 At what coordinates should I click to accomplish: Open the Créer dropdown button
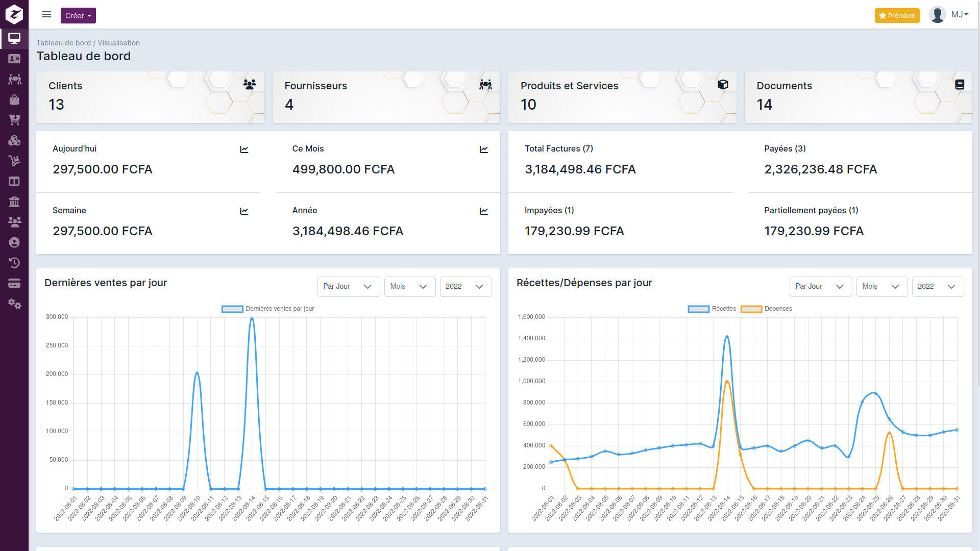(78, 15)
